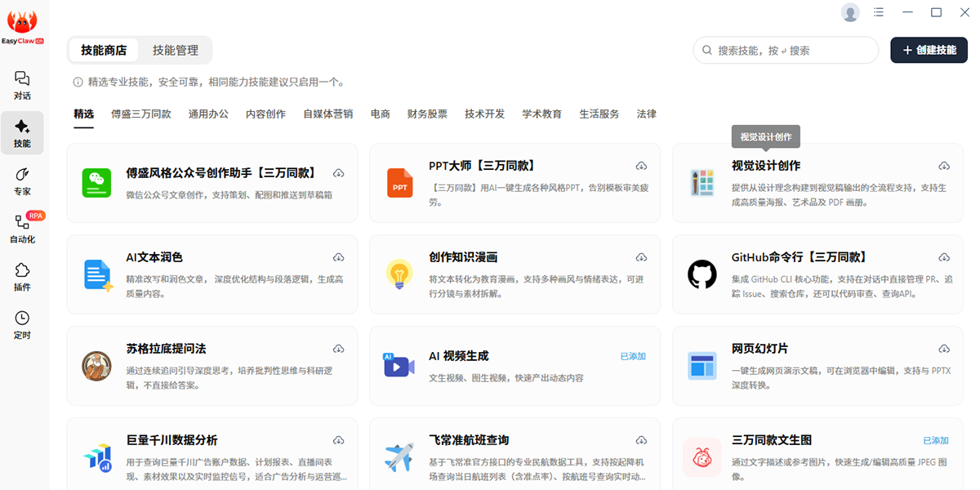Download the 傅盛风格公众号创作助手 skill
The width and height of the screenshot is (980, 490).
339,173
